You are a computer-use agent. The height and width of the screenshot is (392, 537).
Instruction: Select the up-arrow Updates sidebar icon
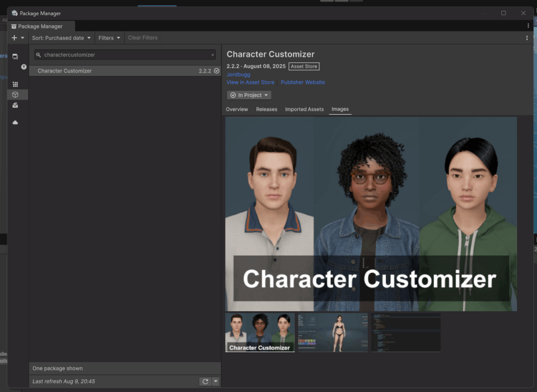coord(24,67)
